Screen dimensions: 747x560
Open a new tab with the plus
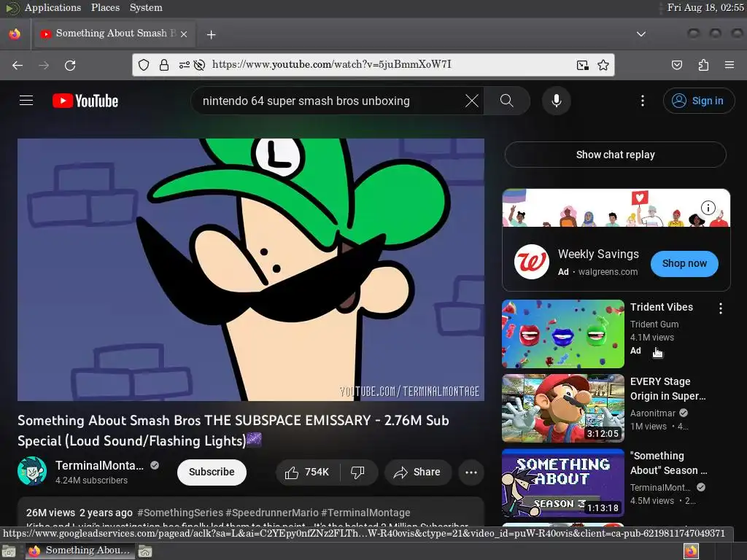(x=211, y=34)
